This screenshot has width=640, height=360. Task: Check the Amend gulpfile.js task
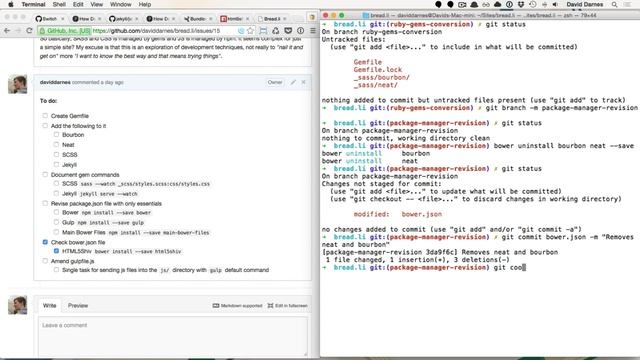click(45, 261)
